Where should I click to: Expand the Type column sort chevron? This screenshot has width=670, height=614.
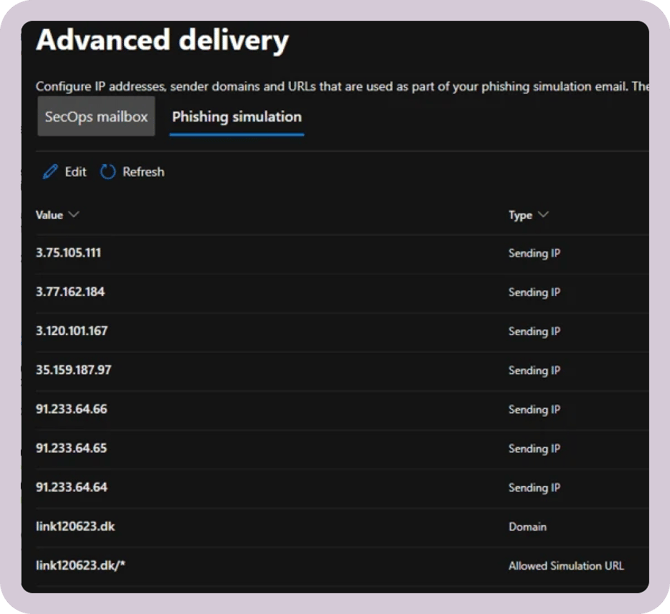(x=543, y=215)
